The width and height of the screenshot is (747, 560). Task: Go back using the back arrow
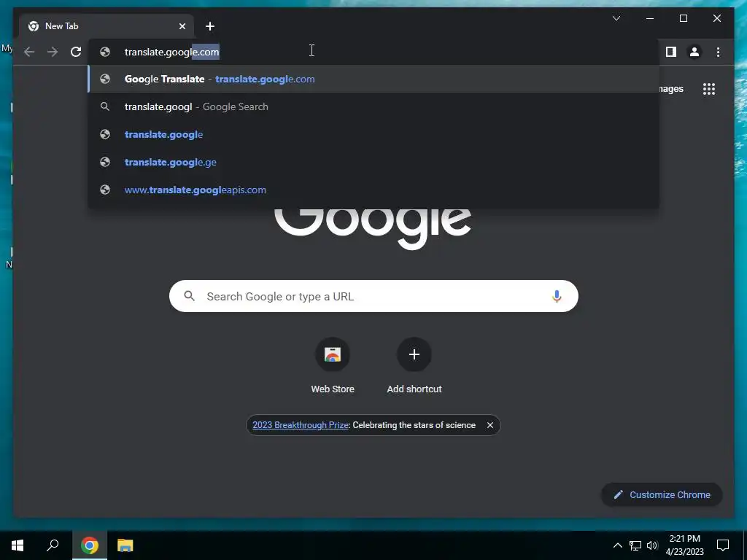29,52
